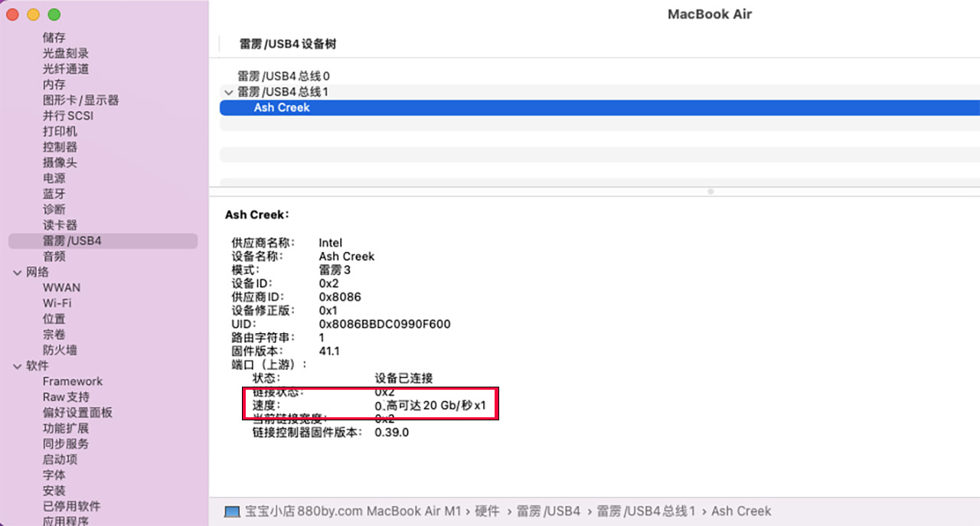Minimize window with the yellow button
Viewport: 980px width, 526px height.
(33, 15)
